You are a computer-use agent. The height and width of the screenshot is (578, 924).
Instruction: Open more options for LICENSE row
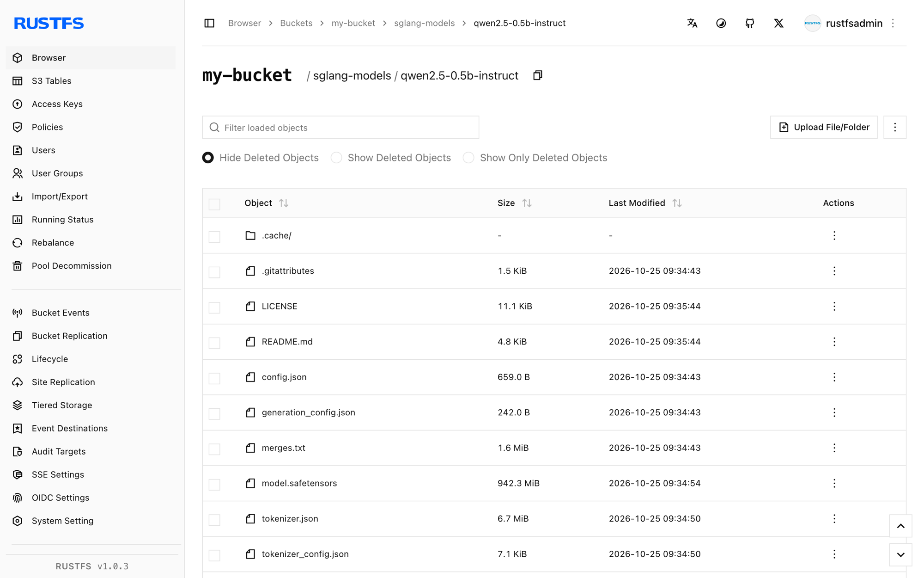point(834,306)
